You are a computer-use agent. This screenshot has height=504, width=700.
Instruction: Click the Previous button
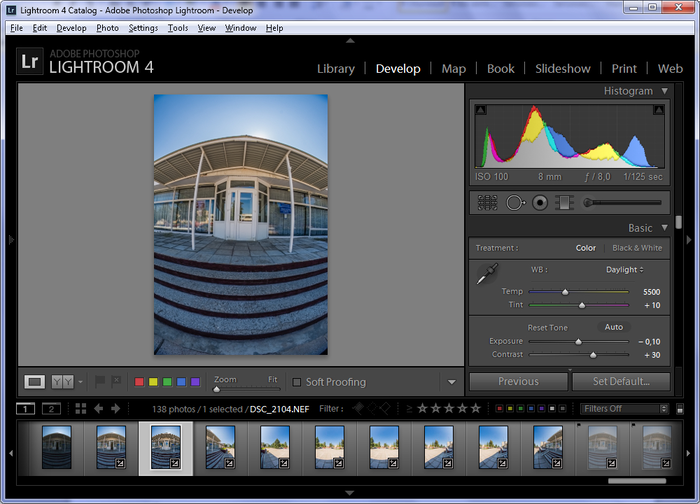(x=518, y=382)
